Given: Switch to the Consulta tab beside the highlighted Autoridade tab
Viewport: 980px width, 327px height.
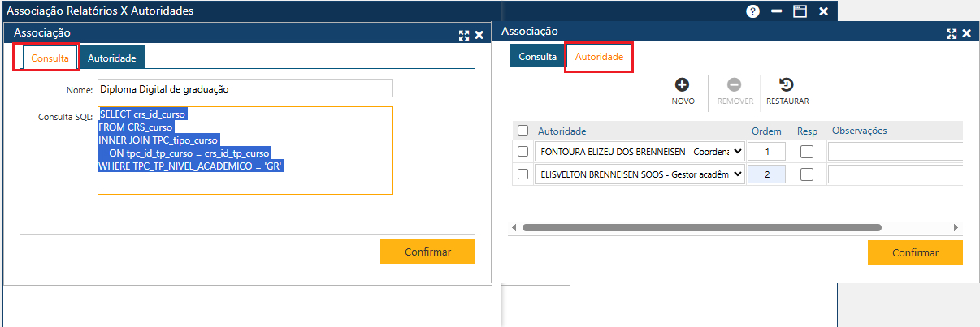Looking at the screenshot, I should (537, 57).
